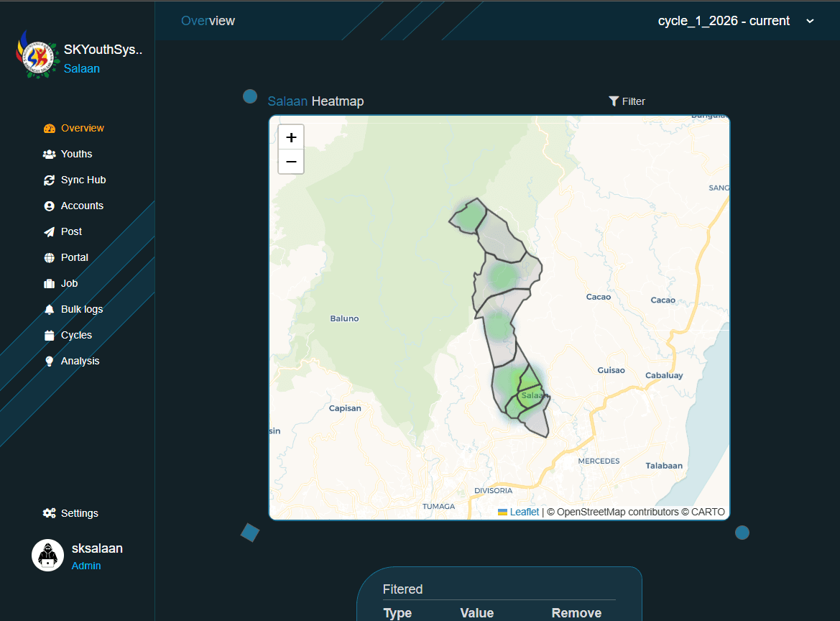This screenshot has height=621, width=840.
Task: Open the Job menu label
Action: 69,283
